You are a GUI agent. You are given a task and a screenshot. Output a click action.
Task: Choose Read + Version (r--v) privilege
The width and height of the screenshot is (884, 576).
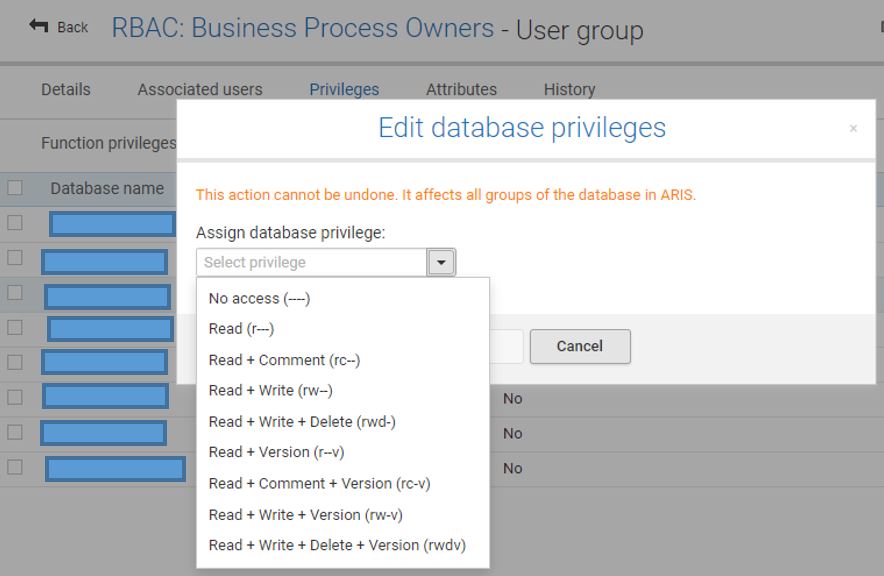tap(276, 452)
